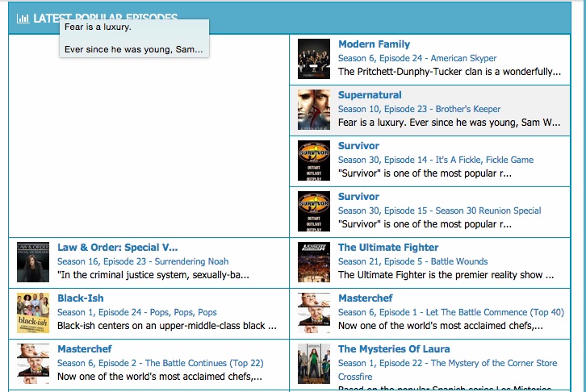
Task: Select Survivor thumbnail beside Episode 14
Action: pos(313,160)
